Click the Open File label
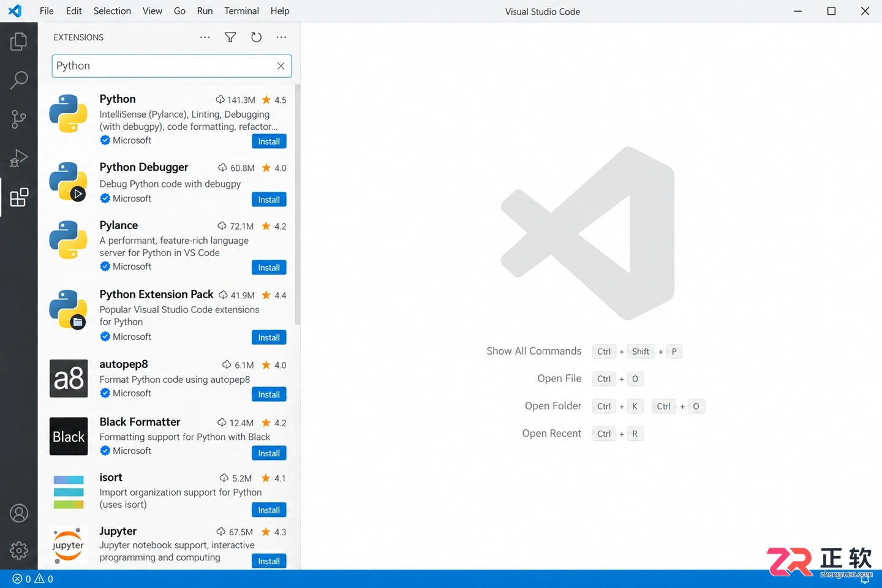The image size is (882, 588). (559, 379)
